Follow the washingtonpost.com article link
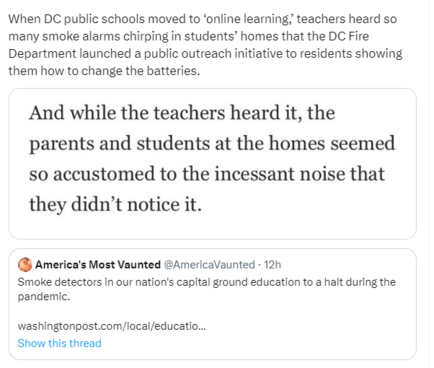 pos(112,326)
